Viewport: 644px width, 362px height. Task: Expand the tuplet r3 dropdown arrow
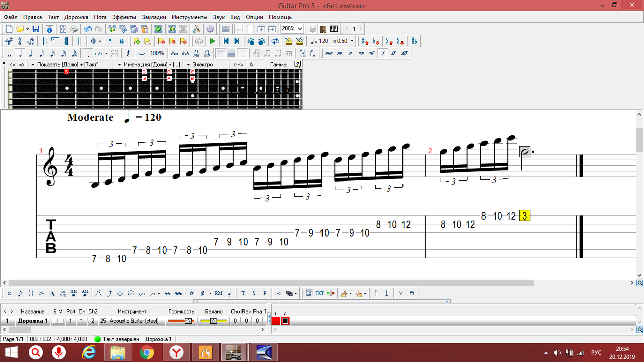pos(106,53)
